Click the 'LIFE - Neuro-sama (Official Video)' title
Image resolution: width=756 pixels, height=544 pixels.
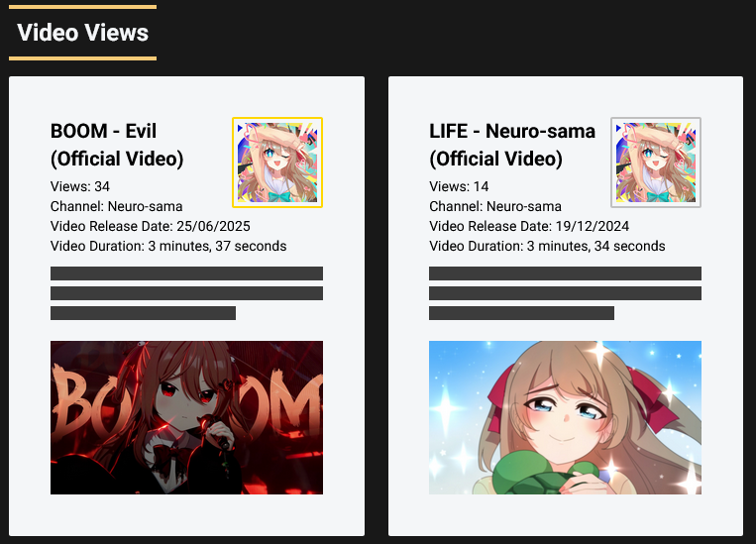click(512, 145)
